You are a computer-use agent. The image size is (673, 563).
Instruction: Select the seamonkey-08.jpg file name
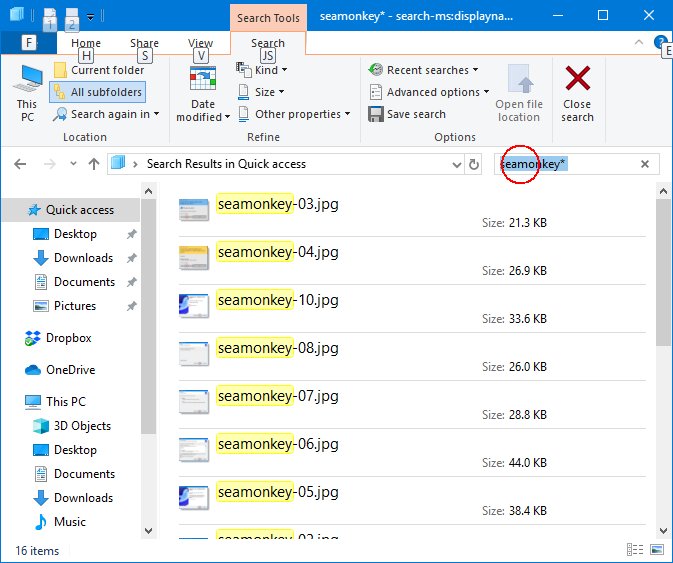coord(278,348)
